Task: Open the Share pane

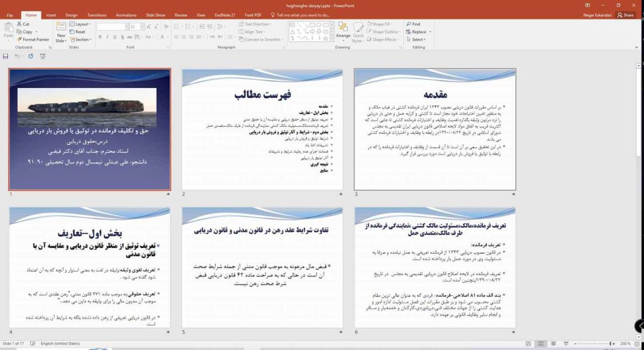Action: point(626,15)
